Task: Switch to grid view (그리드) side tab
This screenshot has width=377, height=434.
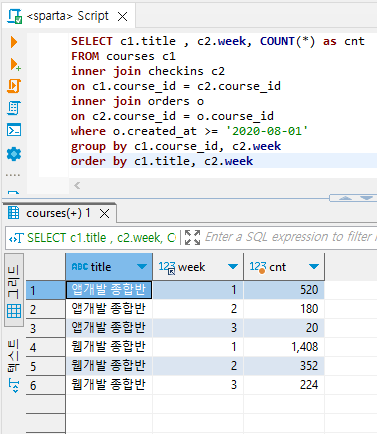Action: (14, 291)
